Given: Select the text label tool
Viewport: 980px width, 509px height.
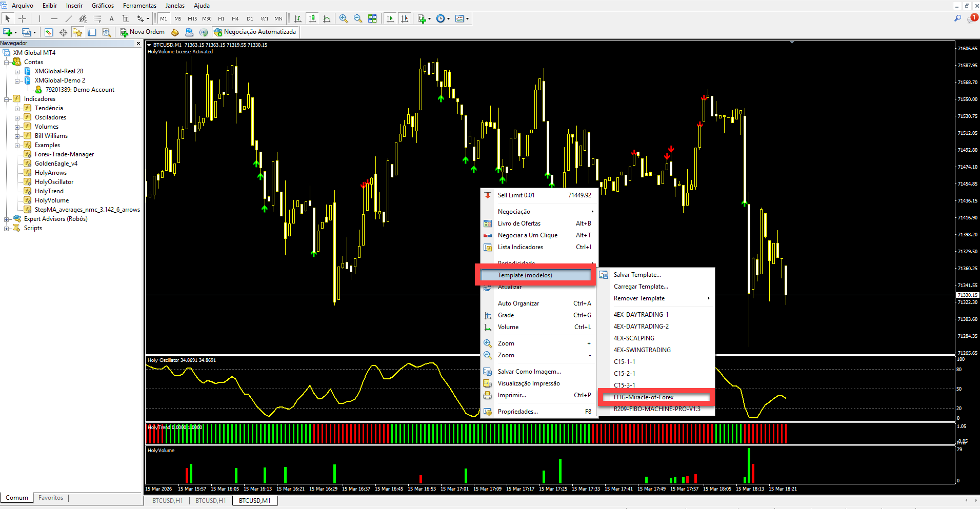Looking at the screenshot, I should [111, 18].
